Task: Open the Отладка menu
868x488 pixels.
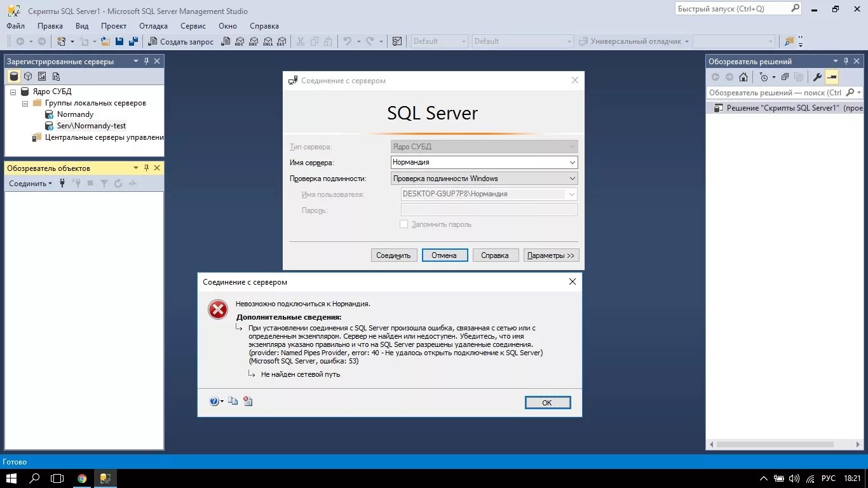Action: (153, 26)
